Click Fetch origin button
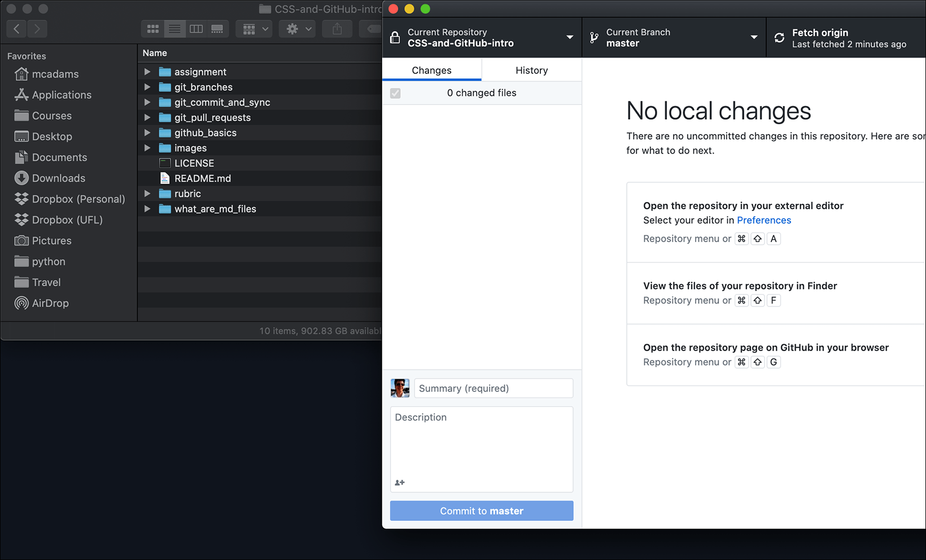 click(x=846, y=38)
